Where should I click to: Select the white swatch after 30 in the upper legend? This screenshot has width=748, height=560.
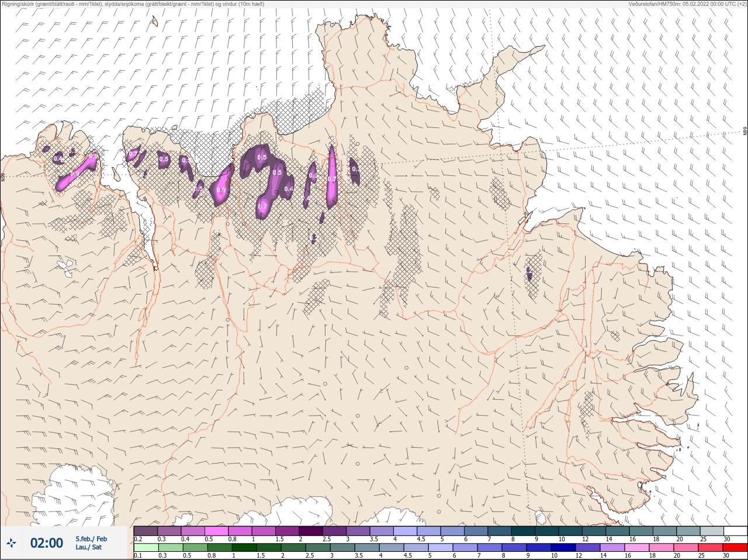click(x=735, y=531)
